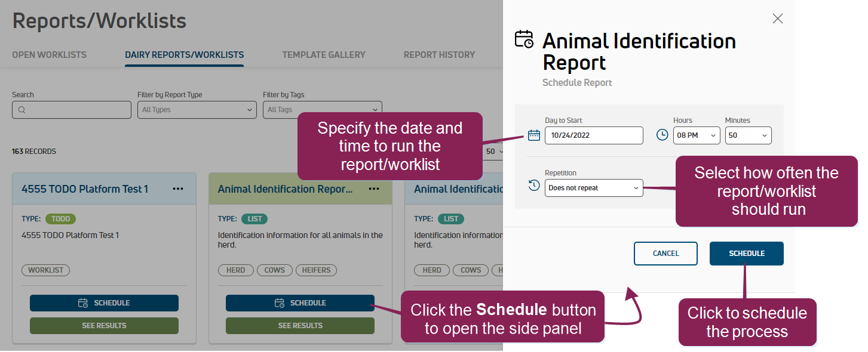
Task: Click the schedule report icon beside panel title
Action: click(524, 39)
